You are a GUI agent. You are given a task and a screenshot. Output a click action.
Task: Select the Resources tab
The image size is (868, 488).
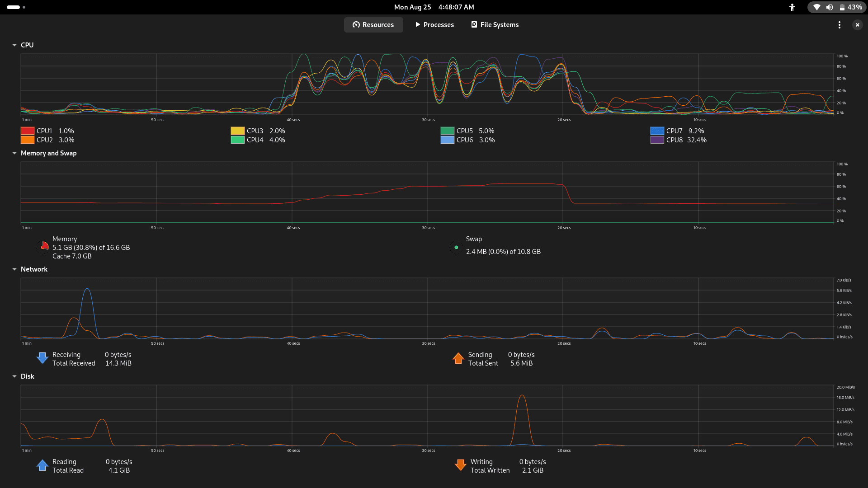pos(373,25)
